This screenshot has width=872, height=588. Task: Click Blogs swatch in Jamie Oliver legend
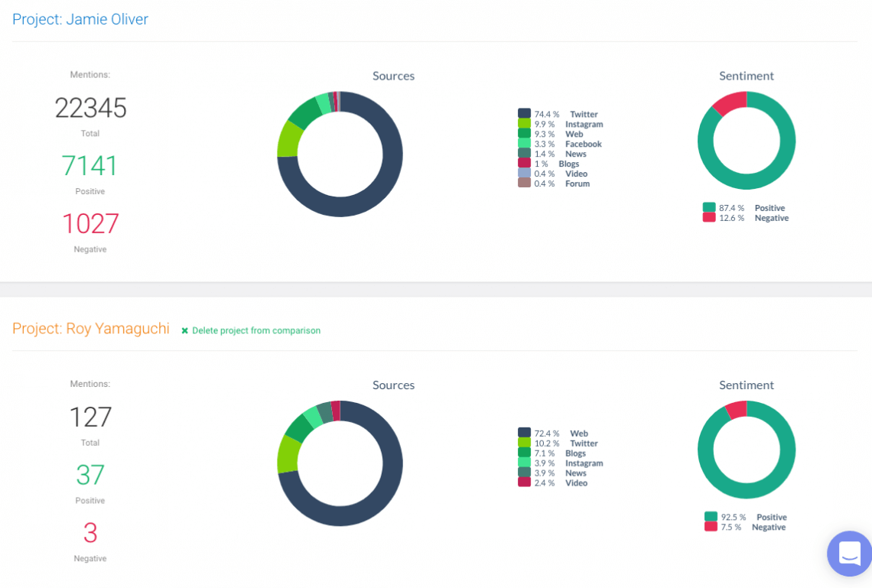(524, 163)
